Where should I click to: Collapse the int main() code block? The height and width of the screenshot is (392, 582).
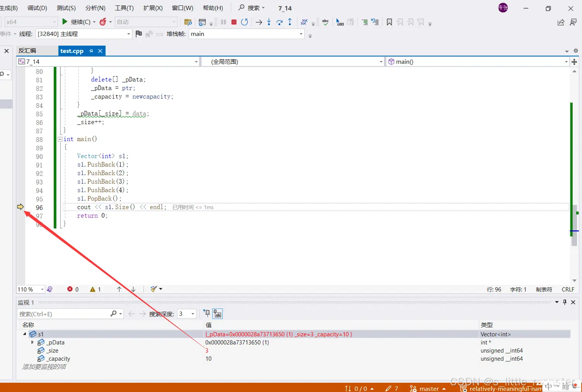60,139
